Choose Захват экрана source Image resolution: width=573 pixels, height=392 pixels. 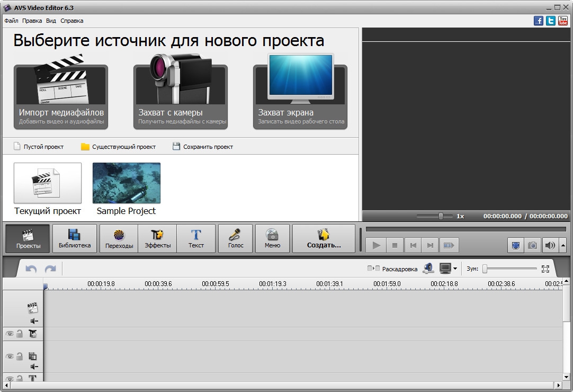tap(300, 96)
